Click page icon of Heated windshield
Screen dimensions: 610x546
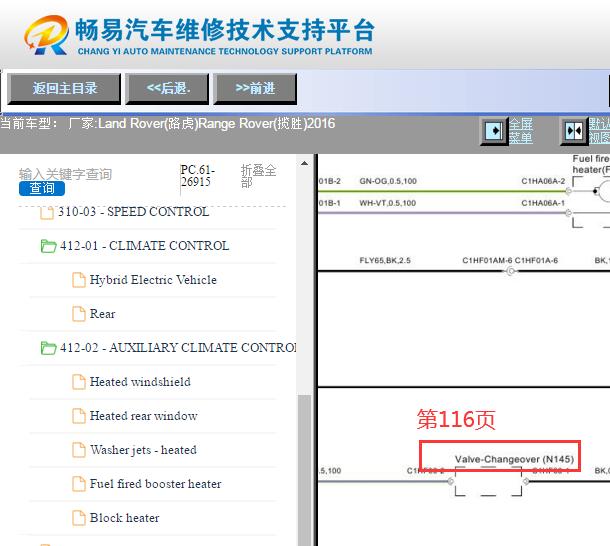point(79,382)
